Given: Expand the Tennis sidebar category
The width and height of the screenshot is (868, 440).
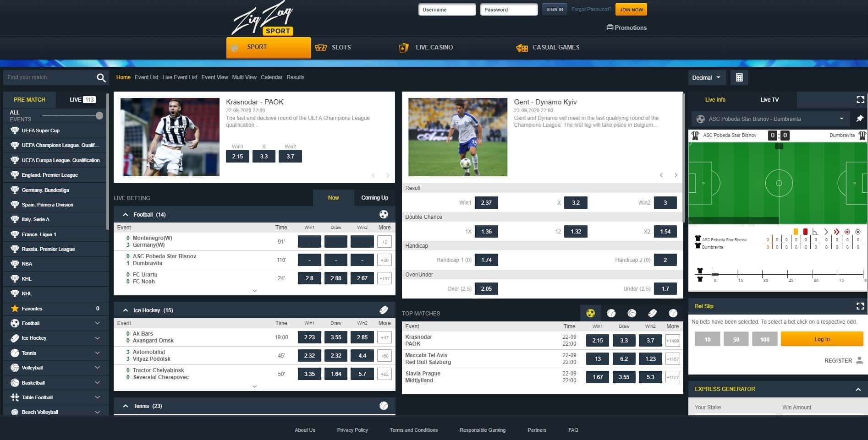Looking at the screenshot, I should (97, 353).
